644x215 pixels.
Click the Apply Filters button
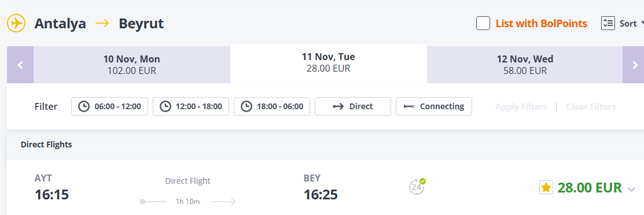(x=521, y=107)
